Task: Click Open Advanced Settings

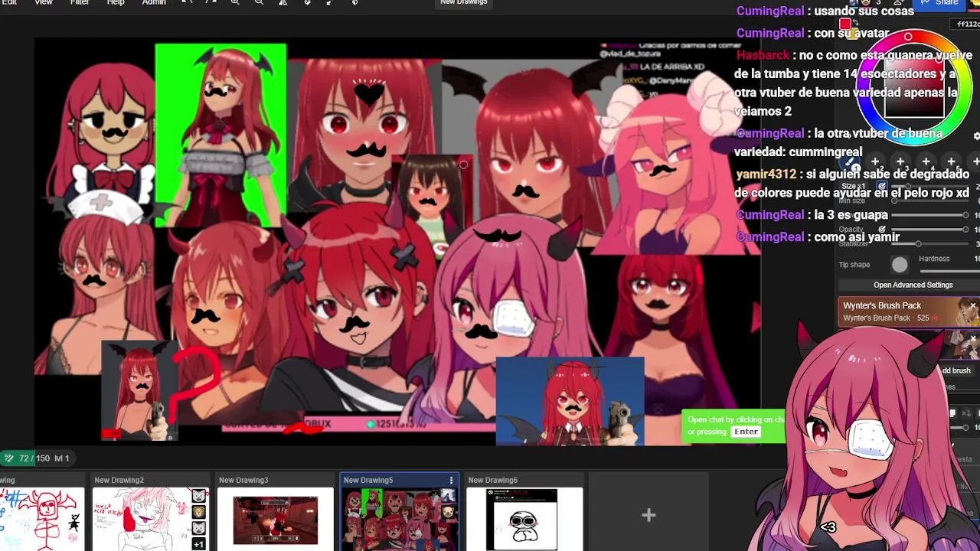Action: pos(913,285)
